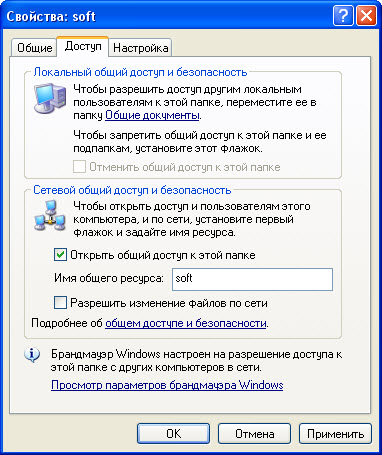The height and width of the screenshot is (455, 382).
Task: Switch to the Общие tab
Action: [x=34, y=48]
